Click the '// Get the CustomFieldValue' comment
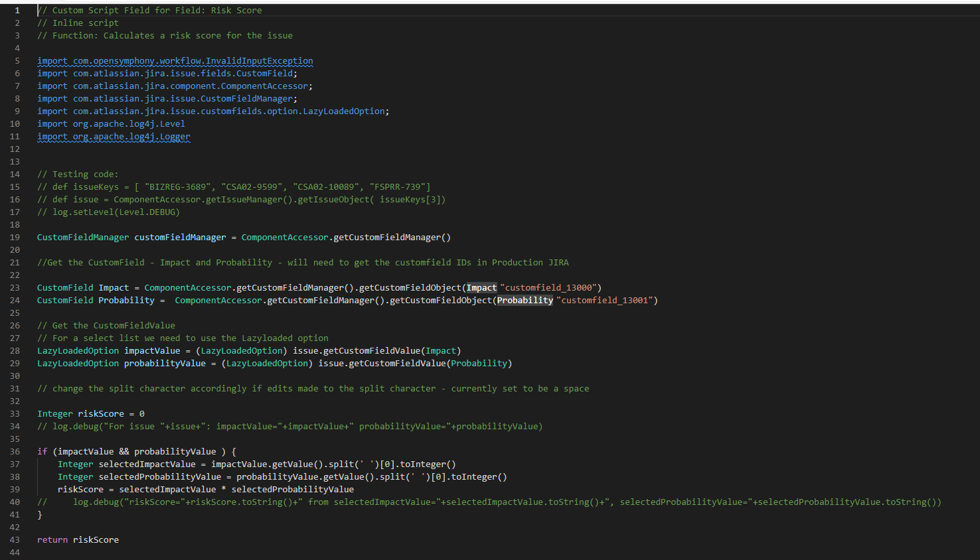Image resolution: width=980 pixels, height=560 pixels. pos(106,326)
